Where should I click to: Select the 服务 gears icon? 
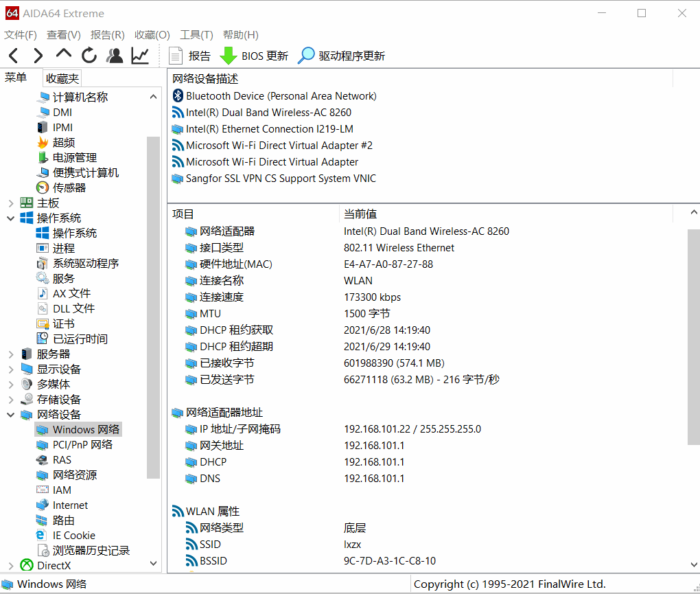coord(43,279)
